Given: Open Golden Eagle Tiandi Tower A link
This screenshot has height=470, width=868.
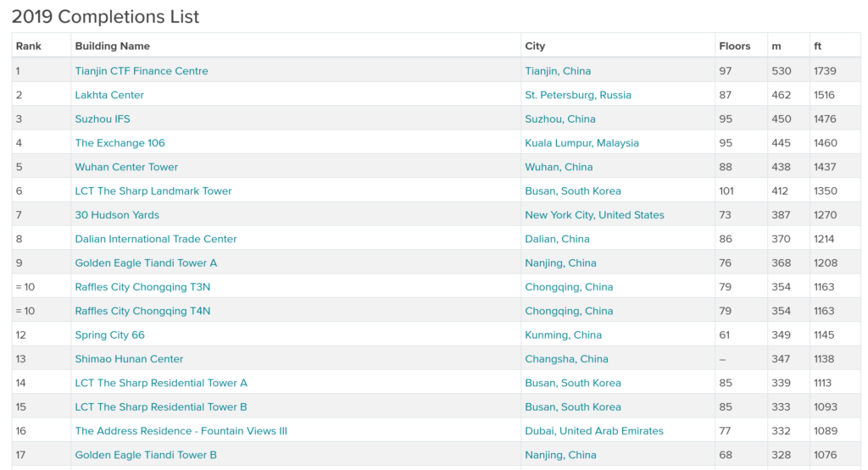Looking at the screenshot, I should pyautogui.click(x=146, y=263).
